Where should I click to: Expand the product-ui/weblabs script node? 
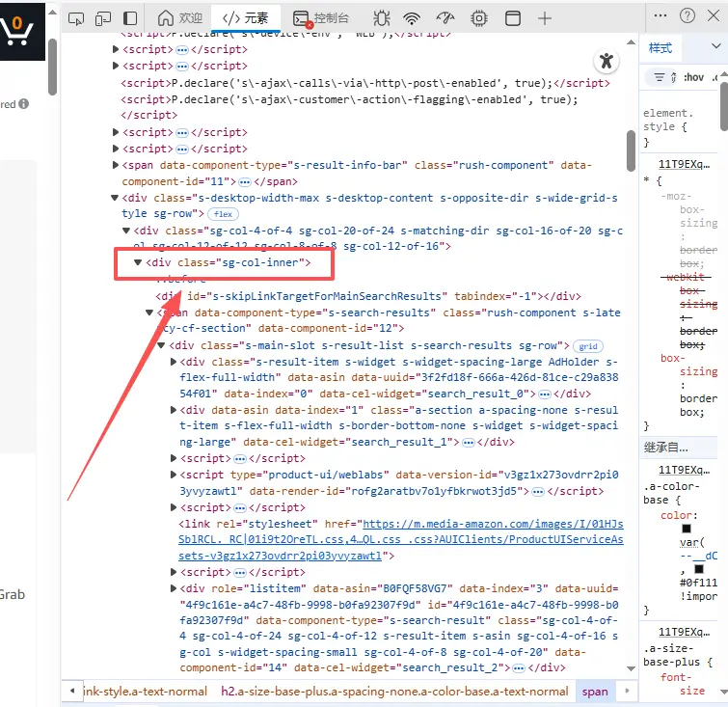pyautogui.click(x=174, y=475)
